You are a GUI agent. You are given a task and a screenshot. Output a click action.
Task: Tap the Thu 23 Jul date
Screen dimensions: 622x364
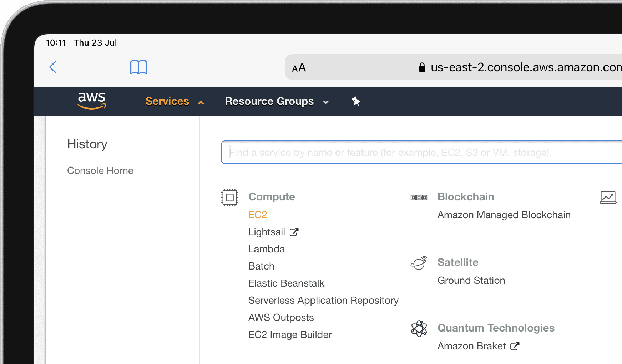click(x=95, y=43)
